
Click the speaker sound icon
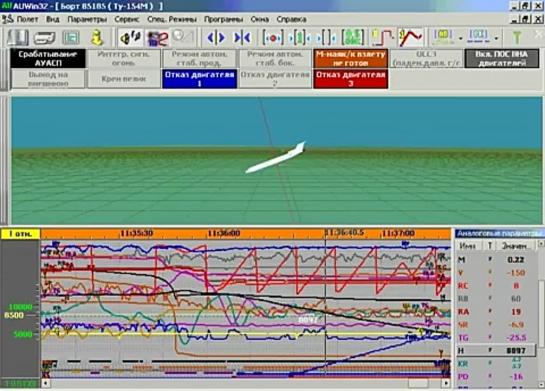click(x=130, y=38)
